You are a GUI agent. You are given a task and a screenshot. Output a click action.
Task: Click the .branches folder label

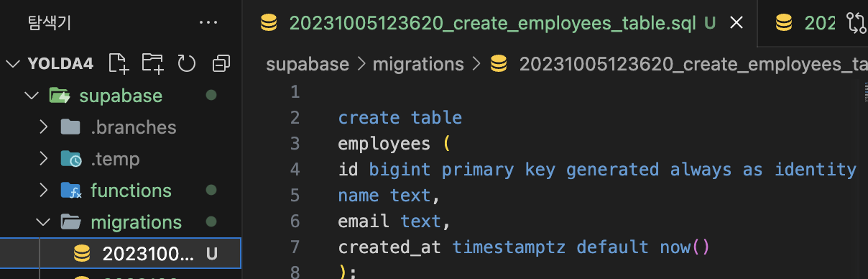[x=133, y=127]
